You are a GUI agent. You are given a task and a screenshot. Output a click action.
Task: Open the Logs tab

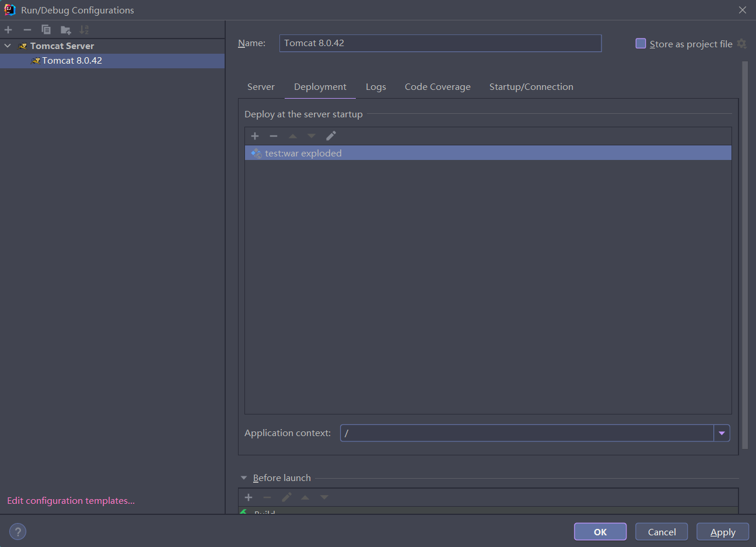[x=376, y=87]
